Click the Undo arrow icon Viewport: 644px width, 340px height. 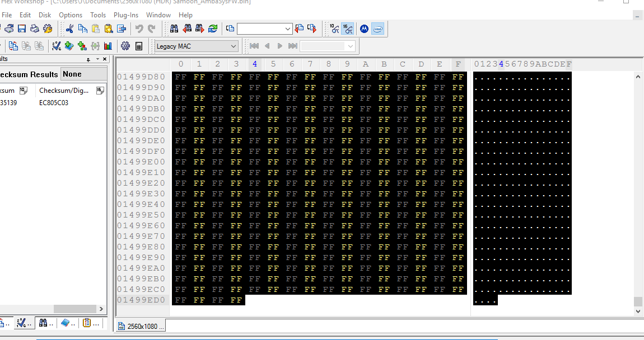tap(139, 29)
